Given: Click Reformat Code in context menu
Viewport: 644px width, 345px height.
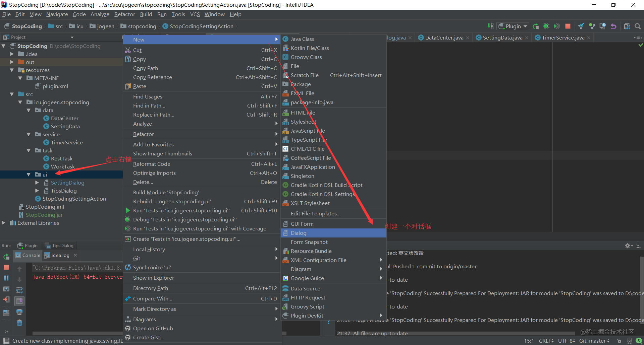Looking at the screenshot, I should [x=202, y=164].
